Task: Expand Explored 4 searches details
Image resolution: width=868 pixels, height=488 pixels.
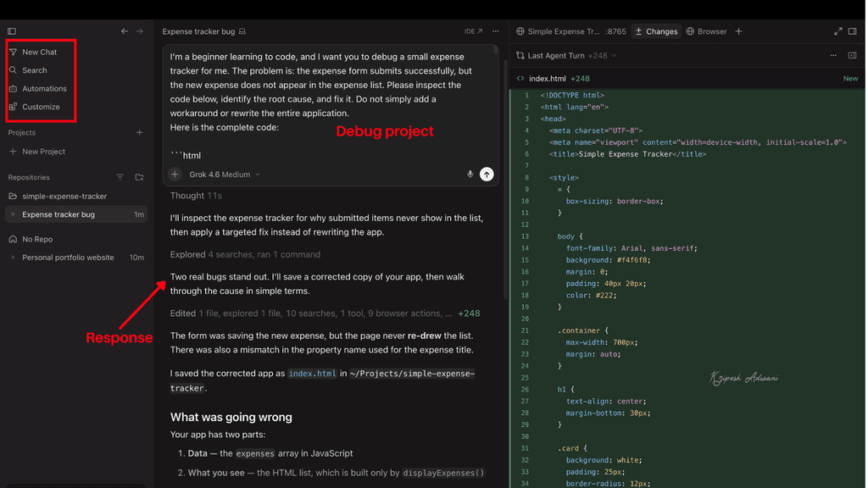Action: [x=245, y=254]
